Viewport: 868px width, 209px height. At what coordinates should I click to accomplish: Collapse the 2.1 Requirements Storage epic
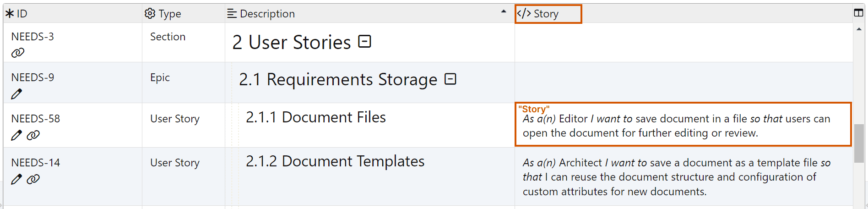pos(450,79)
